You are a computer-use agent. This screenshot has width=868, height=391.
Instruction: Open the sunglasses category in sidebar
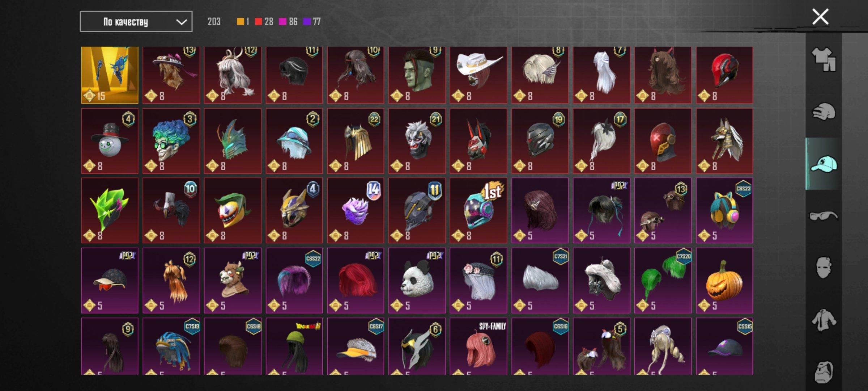824,216
